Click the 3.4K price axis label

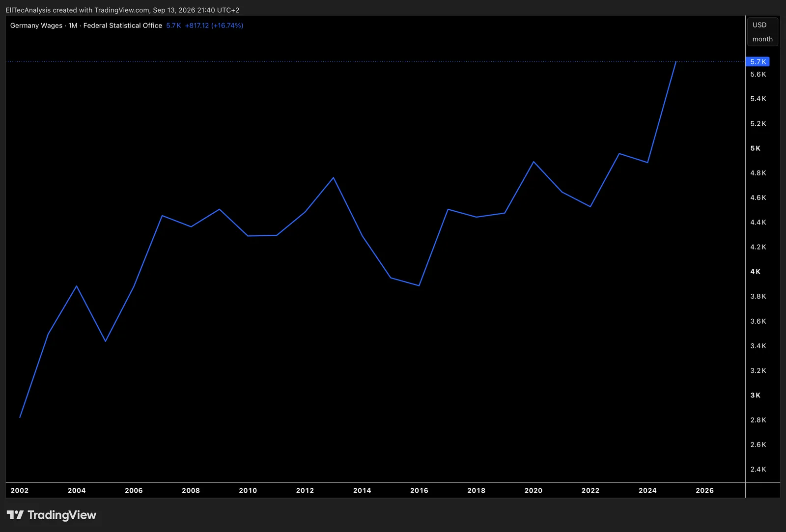pyautogui.click(x=758, y=346)
